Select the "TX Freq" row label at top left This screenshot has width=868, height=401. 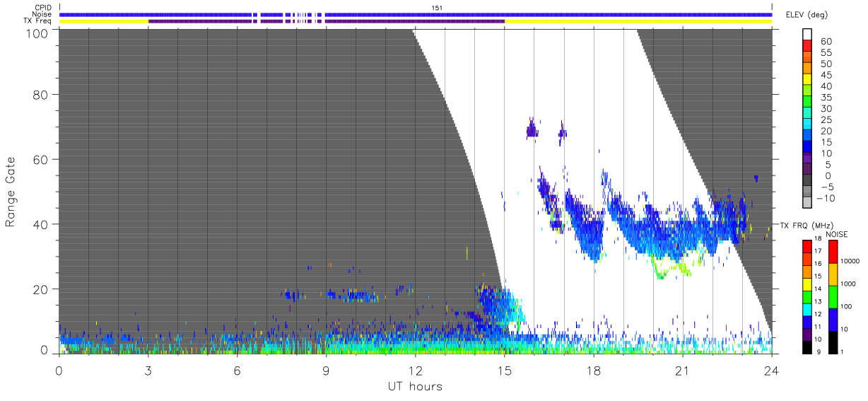[x=38, y=21]
